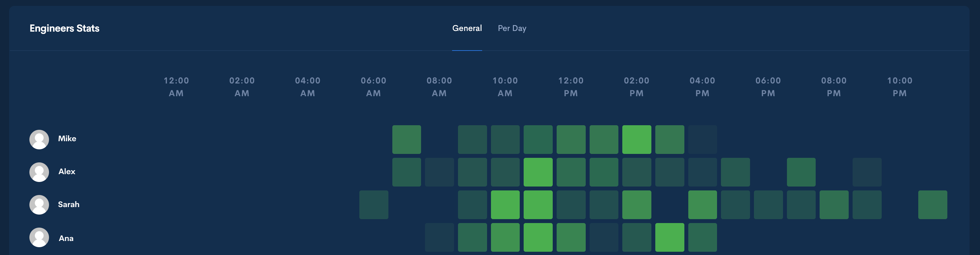Select the name Alex
The image size is (980, 255).
tap(67, 172)
